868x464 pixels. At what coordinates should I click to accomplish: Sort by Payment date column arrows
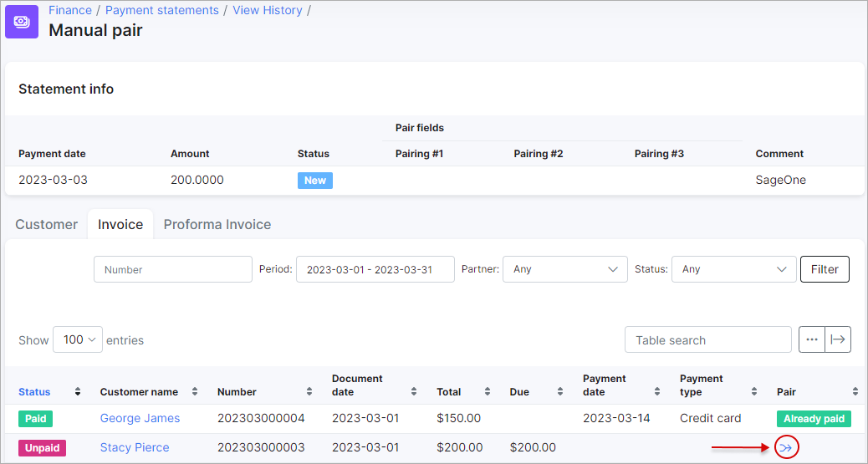[x=660, y=392]
